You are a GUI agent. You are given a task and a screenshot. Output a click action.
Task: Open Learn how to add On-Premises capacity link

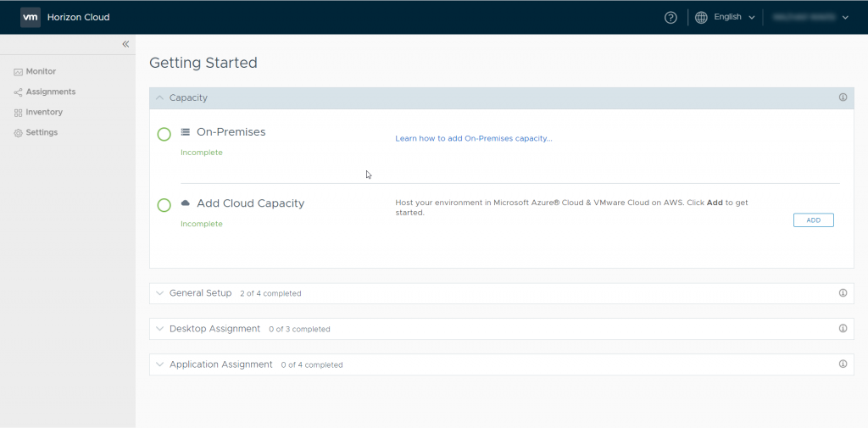coord(473,138)
